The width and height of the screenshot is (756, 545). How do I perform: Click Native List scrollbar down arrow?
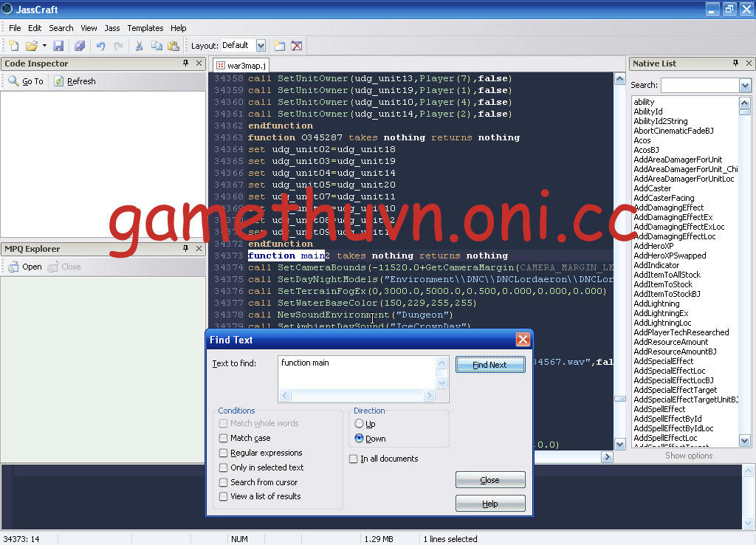point(744,441)
